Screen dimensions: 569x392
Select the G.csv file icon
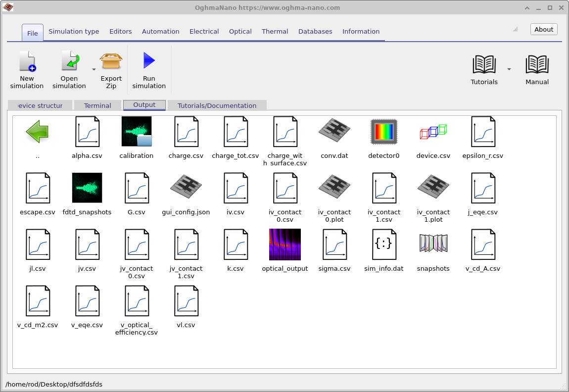coord(137,188)
